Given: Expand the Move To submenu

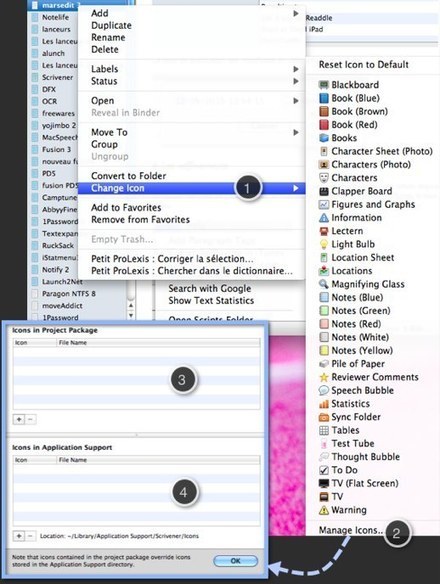Looking at the screenshot, I should (x=191, y=133).
